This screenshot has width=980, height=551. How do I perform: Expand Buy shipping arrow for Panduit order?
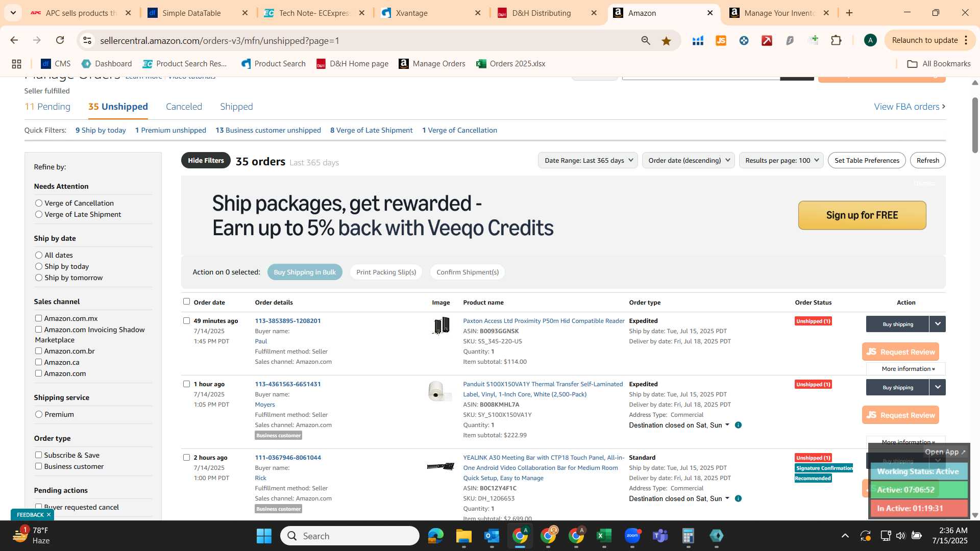pyautogui.click(x=938, y=387)
